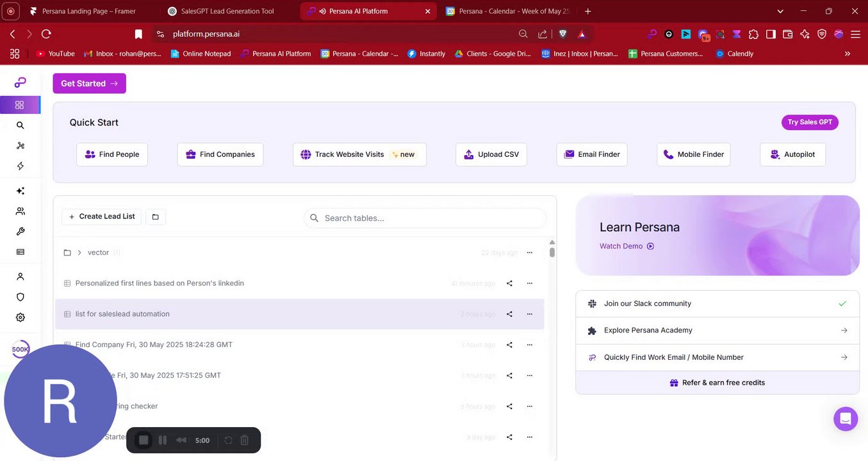Image resolution: width=868 pixels, height=461 pixels.
Task: Open the Instantly bookmark
Action: point(426,54)
